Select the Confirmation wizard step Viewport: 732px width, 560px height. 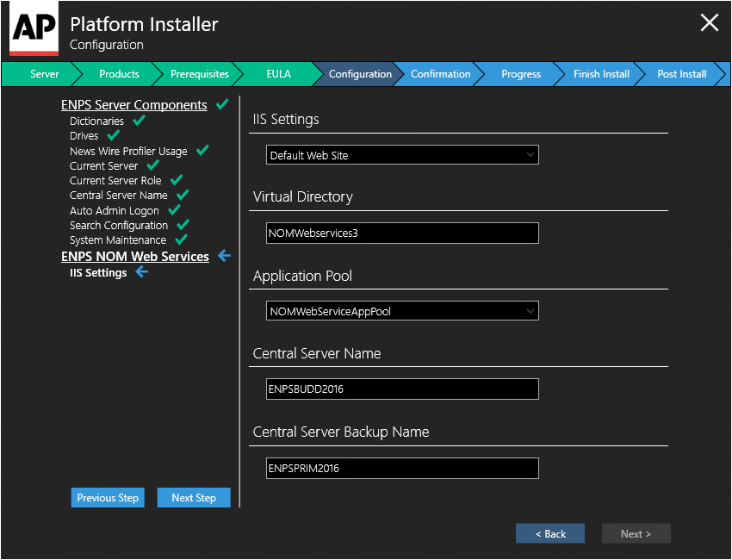pyautogui.click(x=440, y=74)
